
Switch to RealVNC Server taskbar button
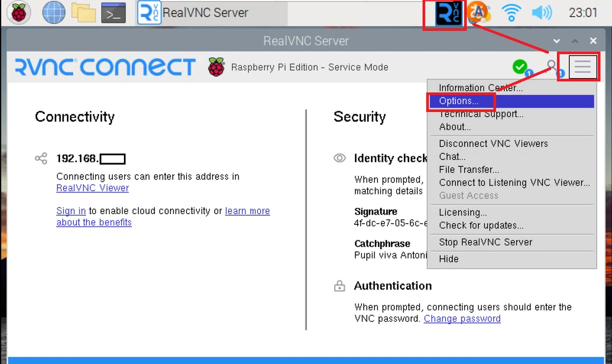[x=212, y=13]
